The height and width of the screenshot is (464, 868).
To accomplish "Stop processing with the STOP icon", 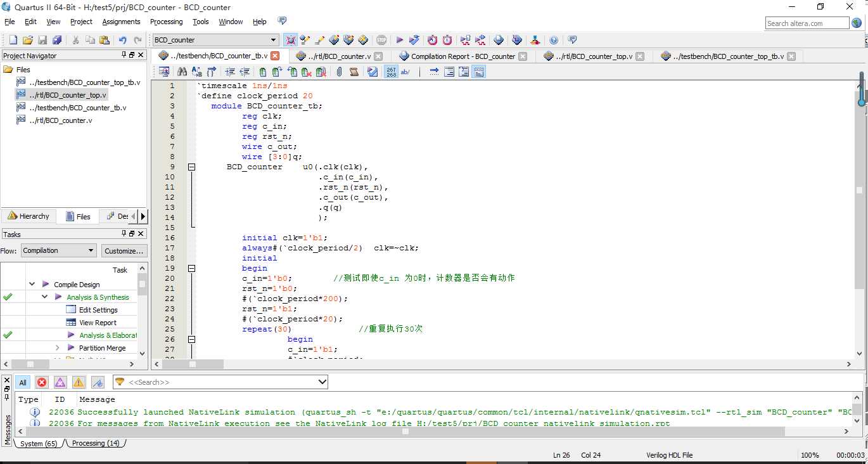I will coord(381,40).
